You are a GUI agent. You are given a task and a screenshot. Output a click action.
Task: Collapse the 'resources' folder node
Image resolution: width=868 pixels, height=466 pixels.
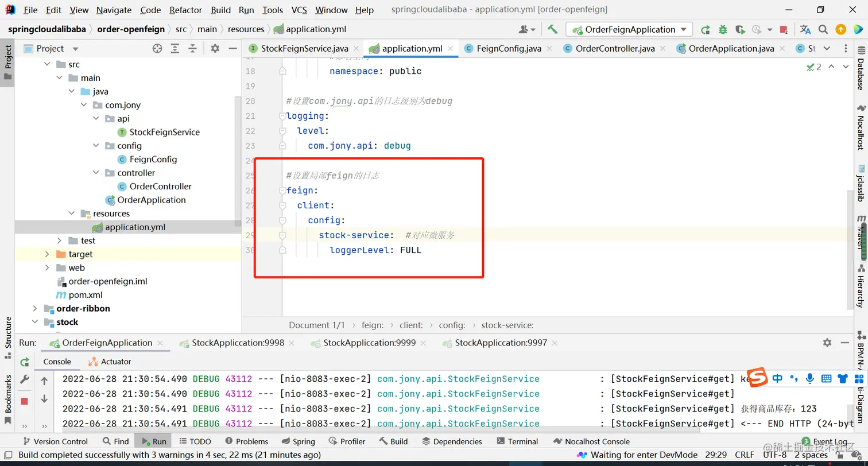coord(72,213)
